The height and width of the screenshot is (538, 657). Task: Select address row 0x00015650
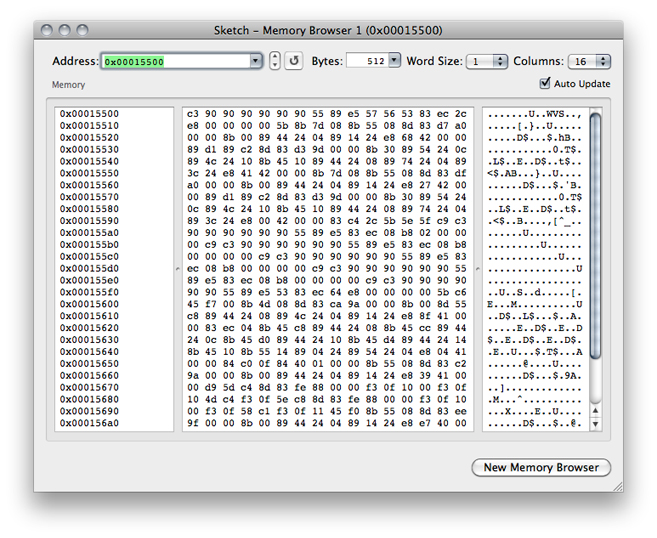[89, 364]
